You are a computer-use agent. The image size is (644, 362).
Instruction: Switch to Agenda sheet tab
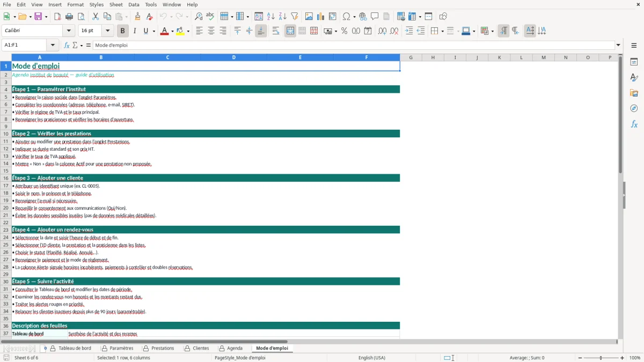tap(230, 348)
